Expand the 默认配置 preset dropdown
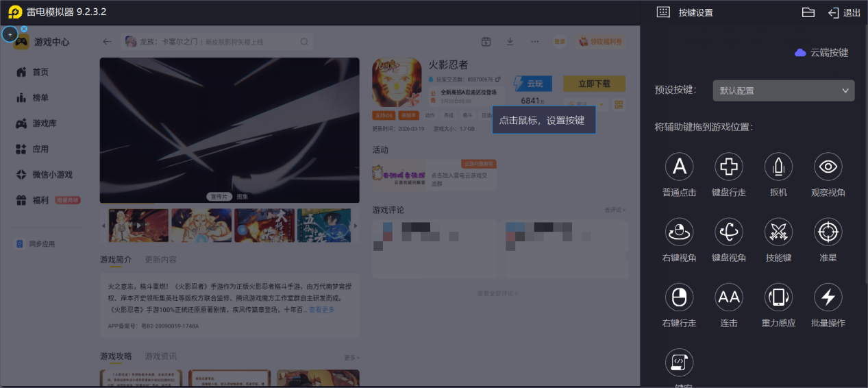The image size is (868, 388). click(783, 90)
